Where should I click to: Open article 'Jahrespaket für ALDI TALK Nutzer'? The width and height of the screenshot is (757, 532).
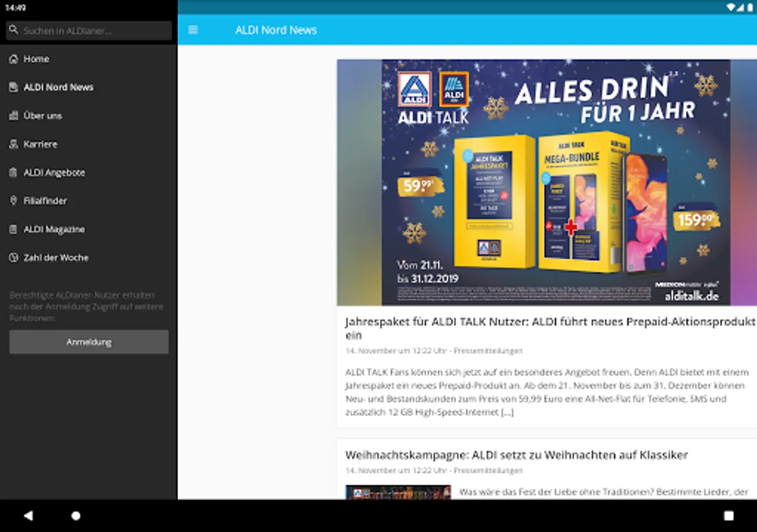click(x=551, y=328)
